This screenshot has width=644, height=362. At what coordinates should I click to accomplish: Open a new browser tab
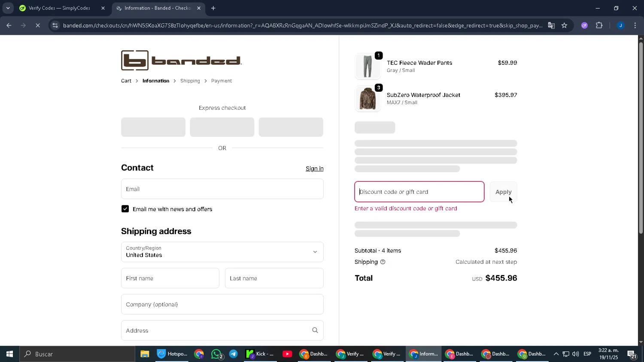pyautogui.click(x=213, y=8)
